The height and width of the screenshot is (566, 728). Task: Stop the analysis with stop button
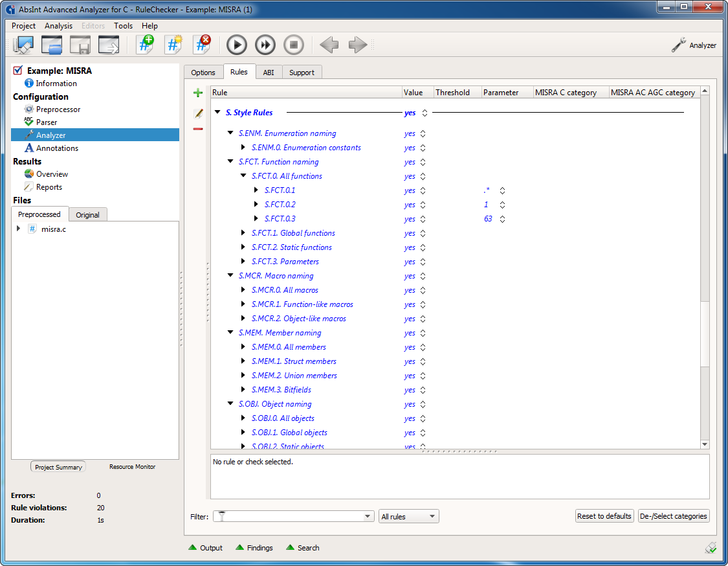(x=293, y=45)
